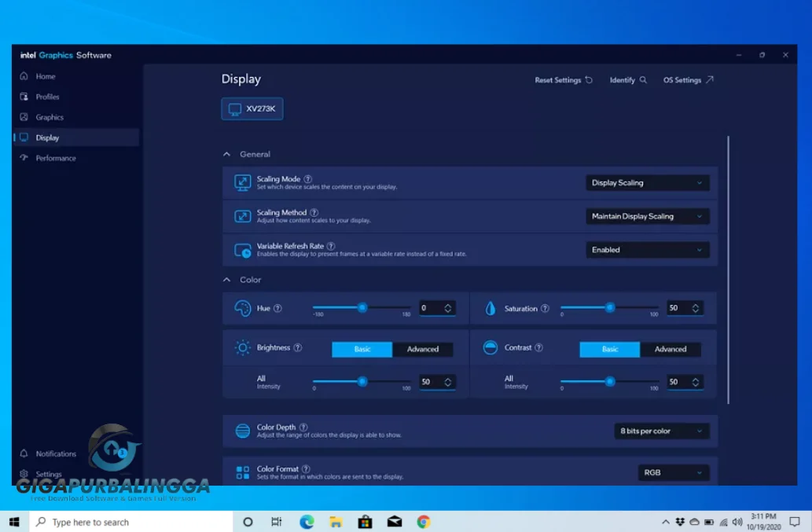Select the XV273K monitor button
Image resolution: width=812 pixels, height=532 pixels.
[252, 108]
